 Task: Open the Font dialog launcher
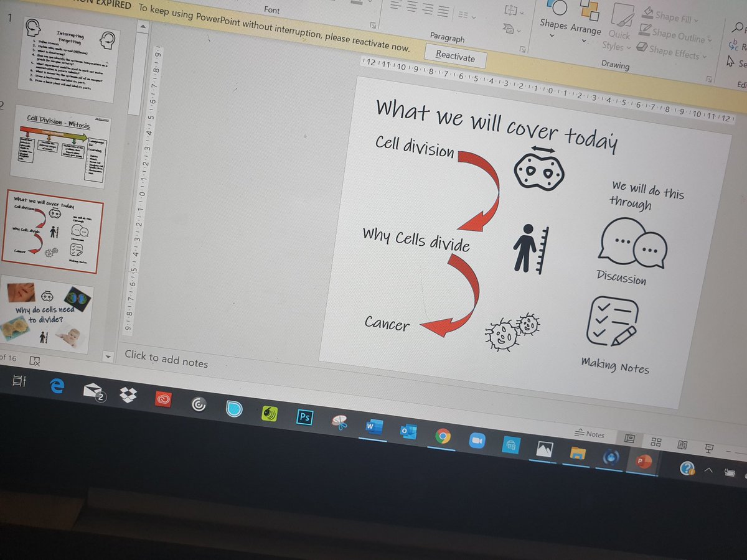[x=372, y=25]
